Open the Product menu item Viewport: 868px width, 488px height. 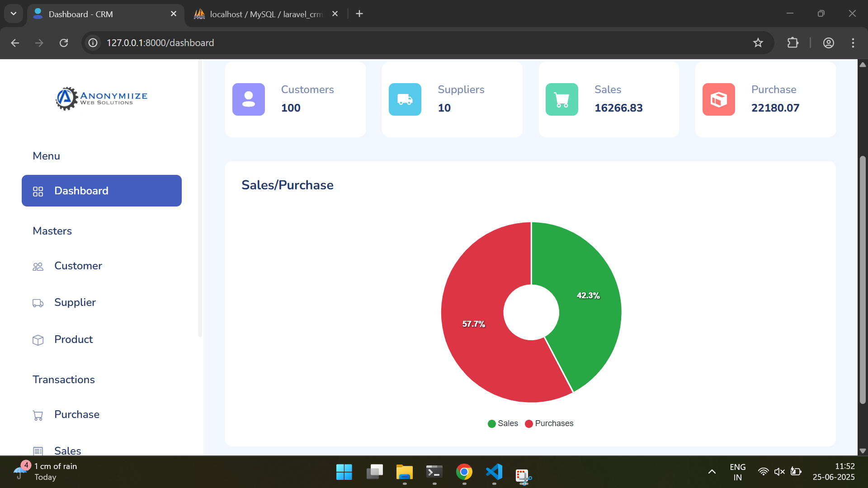pos(102,339)
